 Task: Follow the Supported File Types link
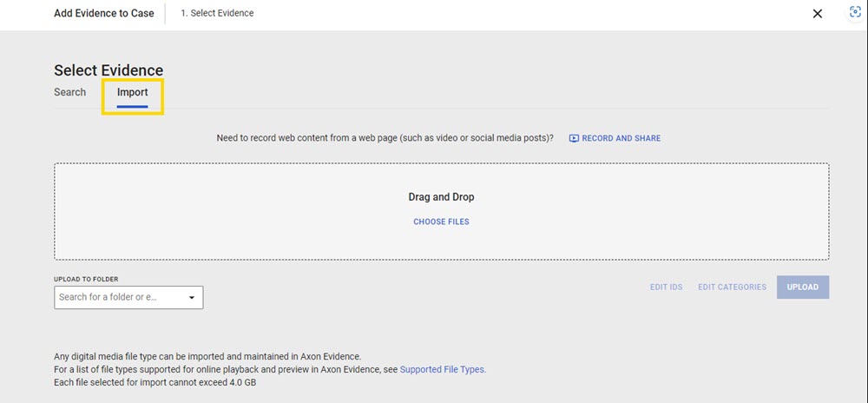point(443,369)
